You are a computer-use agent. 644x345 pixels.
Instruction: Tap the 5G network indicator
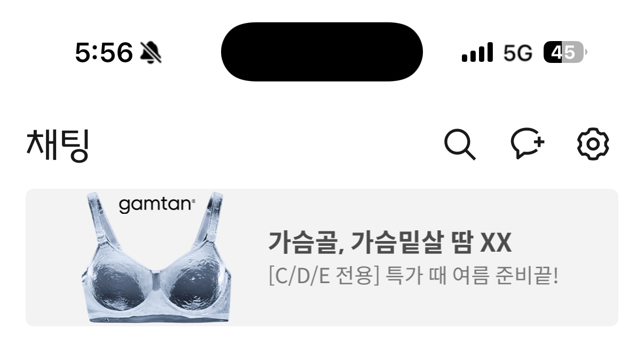518,53
